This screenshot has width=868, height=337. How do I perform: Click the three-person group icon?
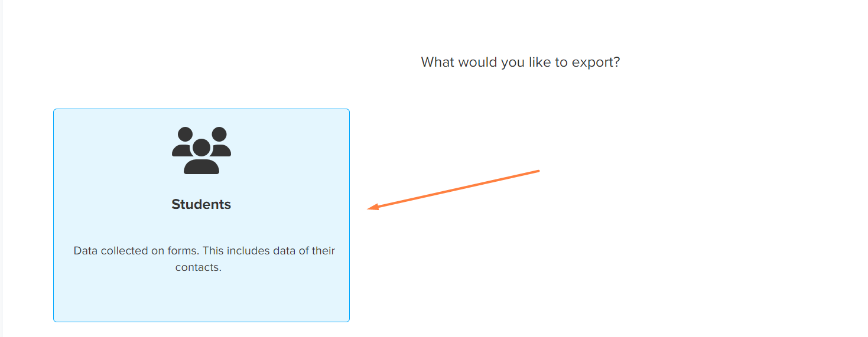pos(201,150)
